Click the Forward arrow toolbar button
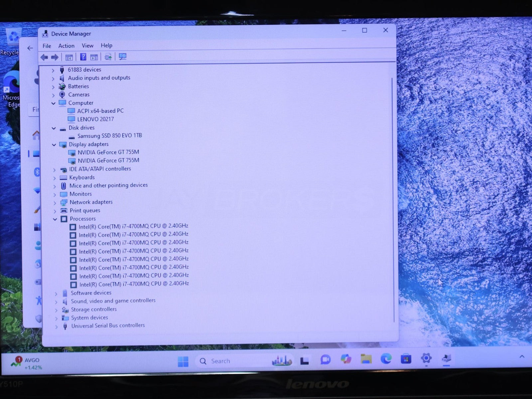532x399 pixels. click(55, 57)
